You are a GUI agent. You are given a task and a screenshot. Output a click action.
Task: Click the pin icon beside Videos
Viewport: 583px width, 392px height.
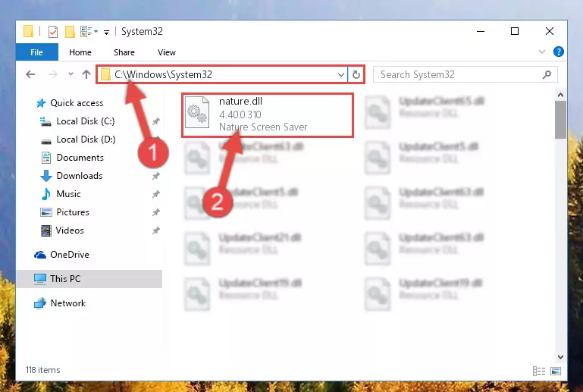tap(155, 230)
